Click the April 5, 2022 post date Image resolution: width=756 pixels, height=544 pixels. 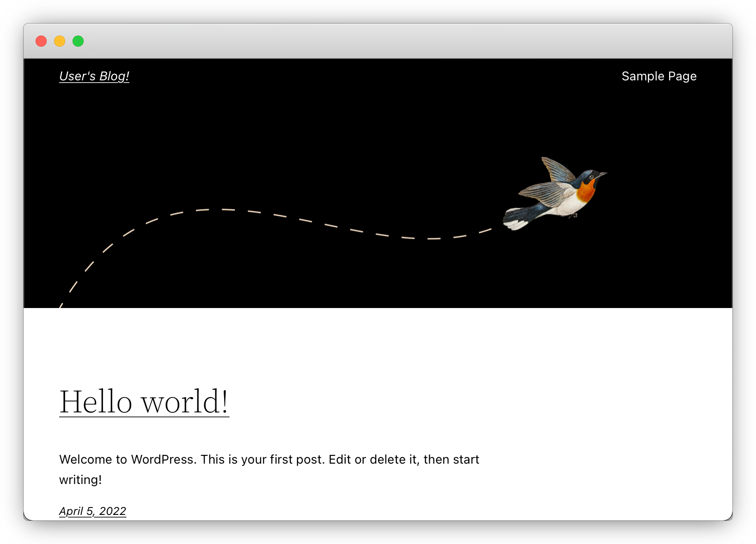(x=92, y=511)
